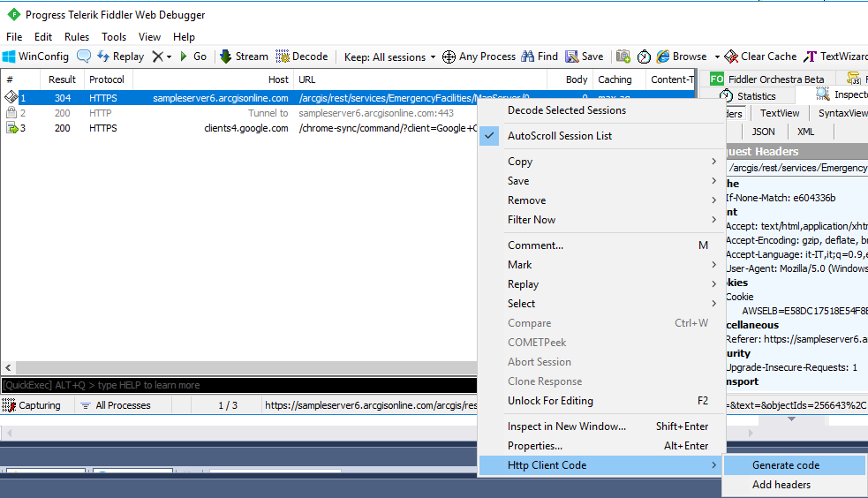The height and width of the screenshot is (498, 868).
Task: Open the Tools menu
Action: coord(114,36)
